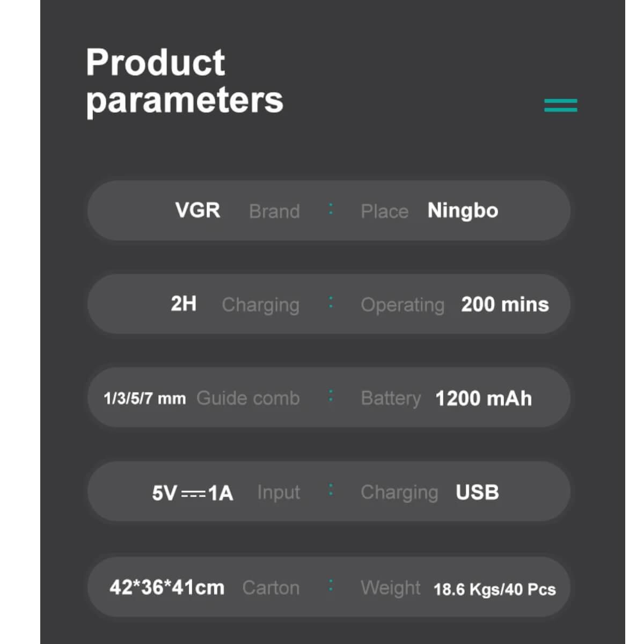Click the 5V 1A input value
The image size is (644, 644).
(192, 493)
